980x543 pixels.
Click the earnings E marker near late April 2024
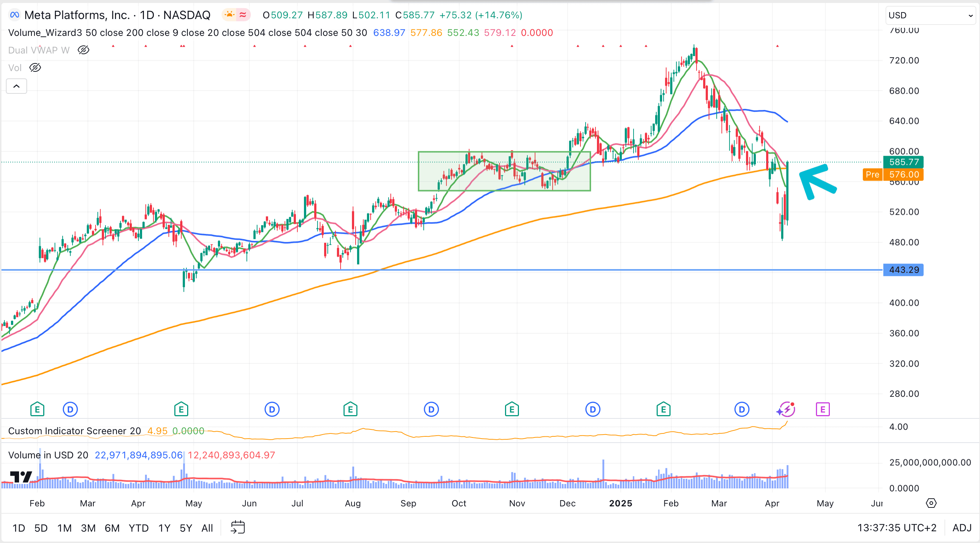(x=181, y=409)
